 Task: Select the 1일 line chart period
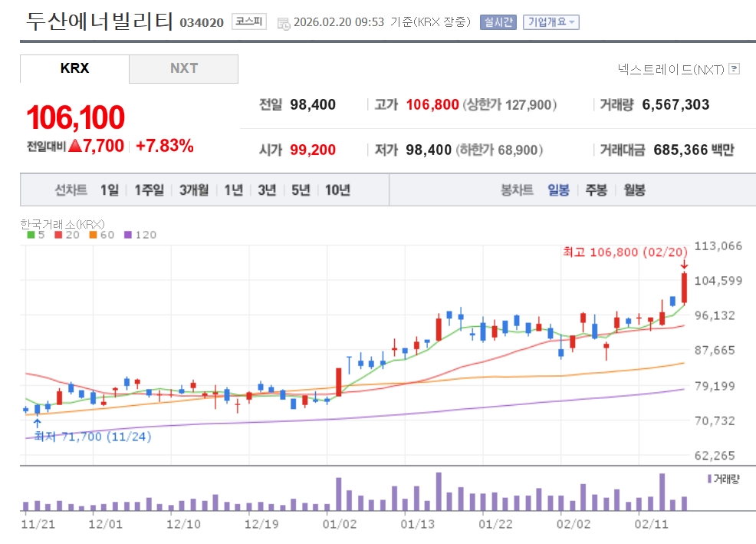tap(109, 190)
